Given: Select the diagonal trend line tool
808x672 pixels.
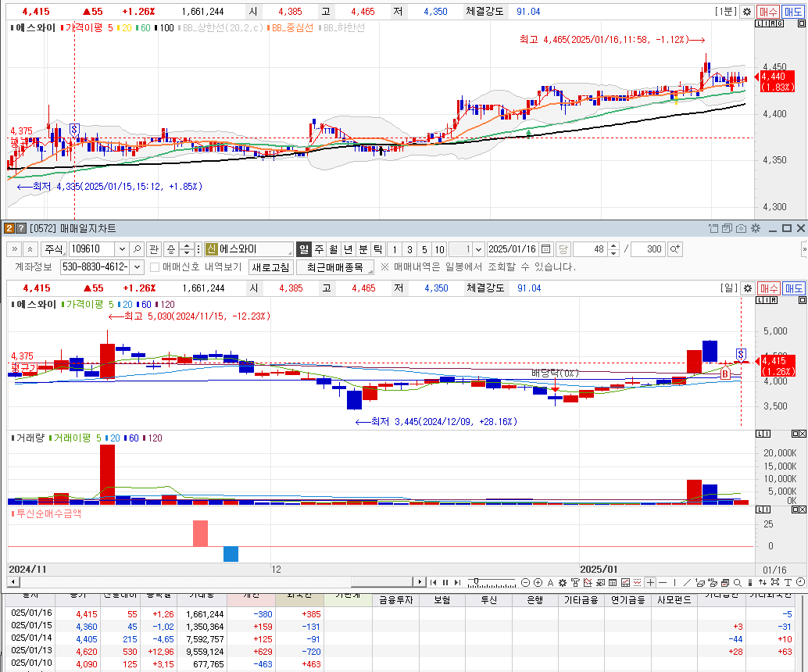Looking at the screenshot, I should tap(687, 582).
